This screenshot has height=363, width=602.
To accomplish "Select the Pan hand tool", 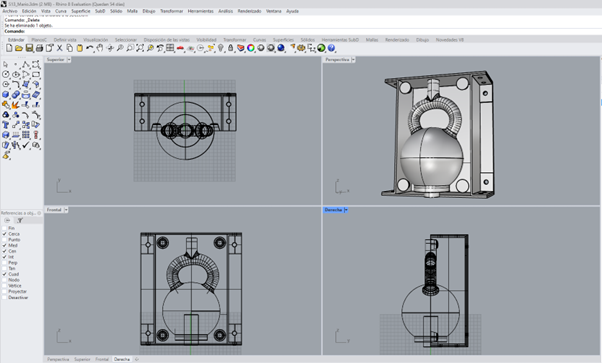I will pyautogui.click(x=100, y=48).
